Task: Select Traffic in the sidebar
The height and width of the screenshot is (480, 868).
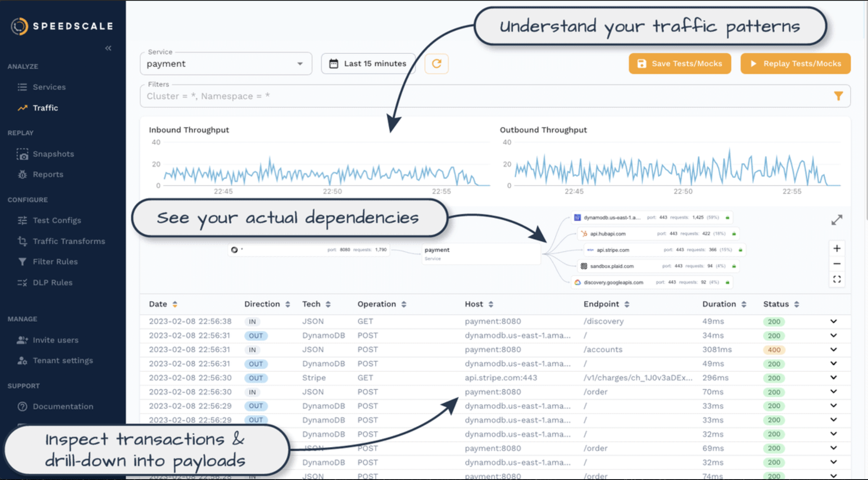Action: point(46,108)
